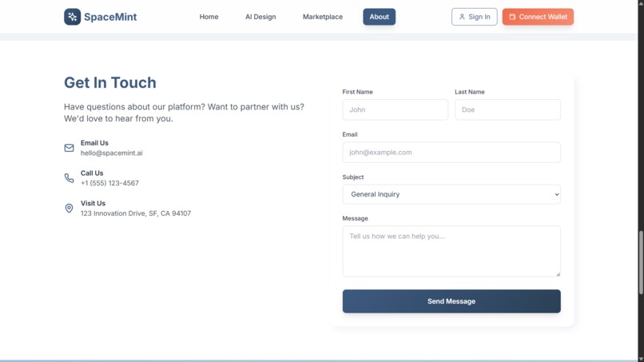The height and width of the screenshot is (362, 644).
Task: Click the SpaceMint brand name
Action: coord(110,17)
